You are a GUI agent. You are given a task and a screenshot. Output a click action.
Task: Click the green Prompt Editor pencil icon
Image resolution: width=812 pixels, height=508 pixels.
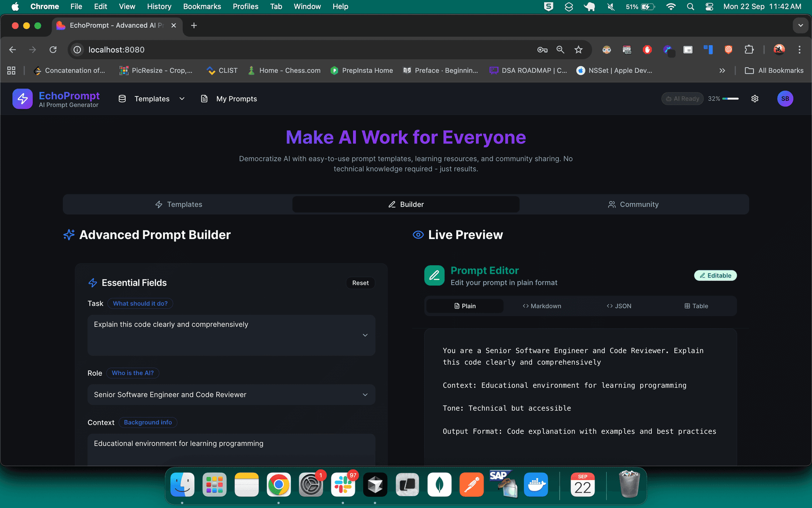coord(434,276)
